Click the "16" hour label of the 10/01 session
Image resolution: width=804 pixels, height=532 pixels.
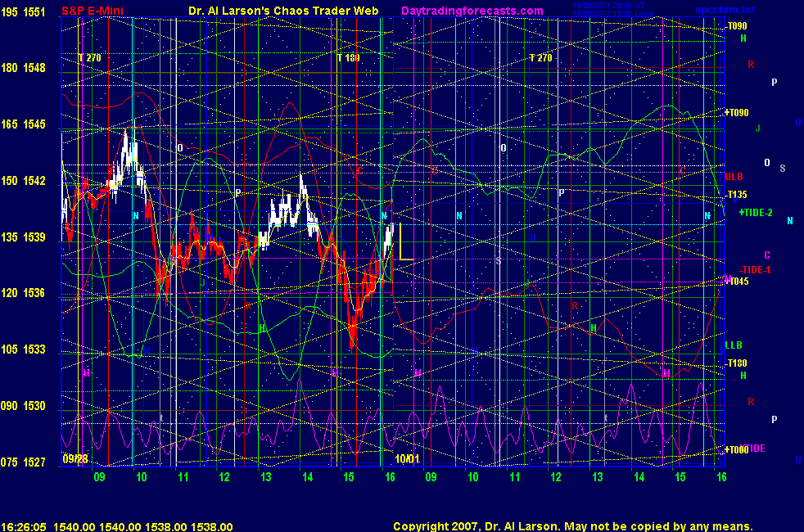click(x=721, y=477)
